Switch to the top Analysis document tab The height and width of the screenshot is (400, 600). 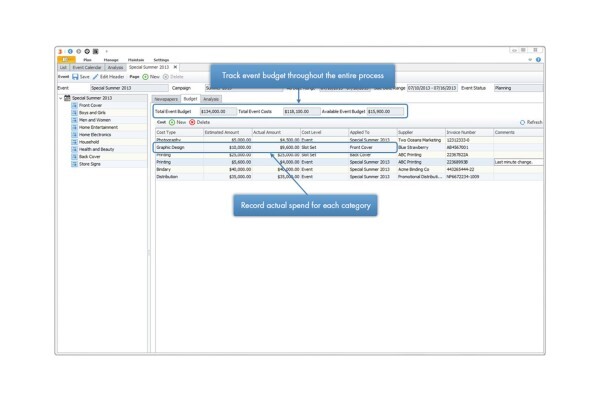coord(115,67)
